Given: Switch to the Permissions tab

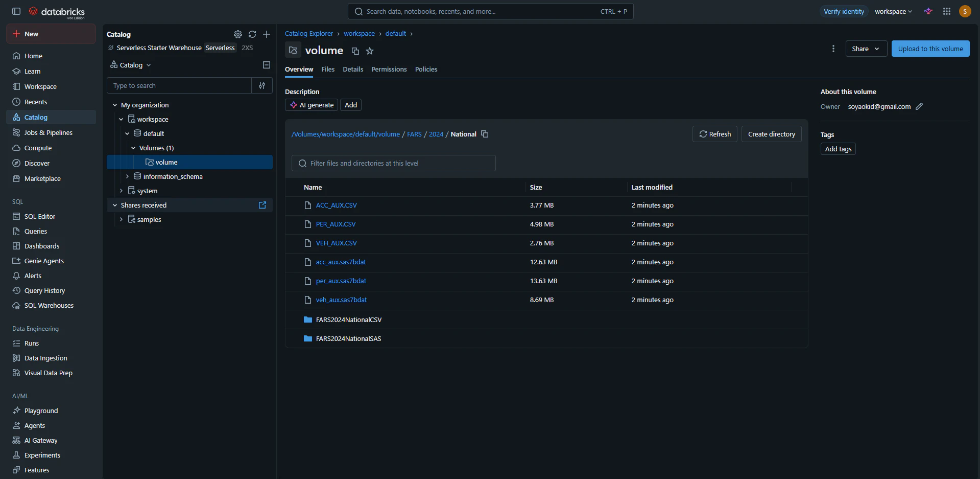Looking at the screenshot, I should [x=389, y=69].
